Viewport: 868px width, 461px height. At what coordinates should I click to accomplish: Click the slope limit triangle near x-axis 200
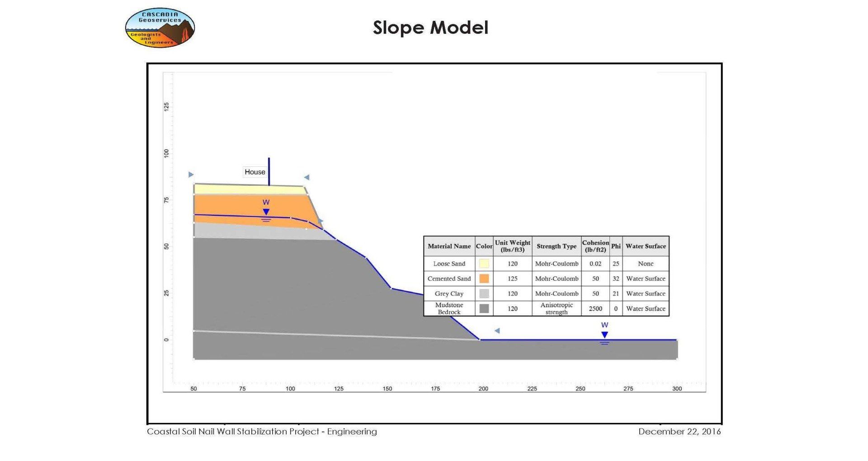497,331
